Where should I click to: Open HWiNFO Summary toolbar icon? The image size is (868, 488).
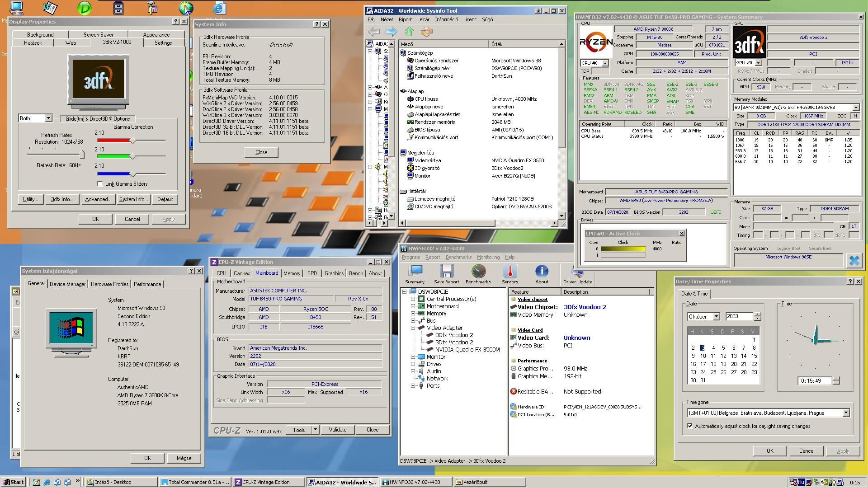[x=415, y=274]
